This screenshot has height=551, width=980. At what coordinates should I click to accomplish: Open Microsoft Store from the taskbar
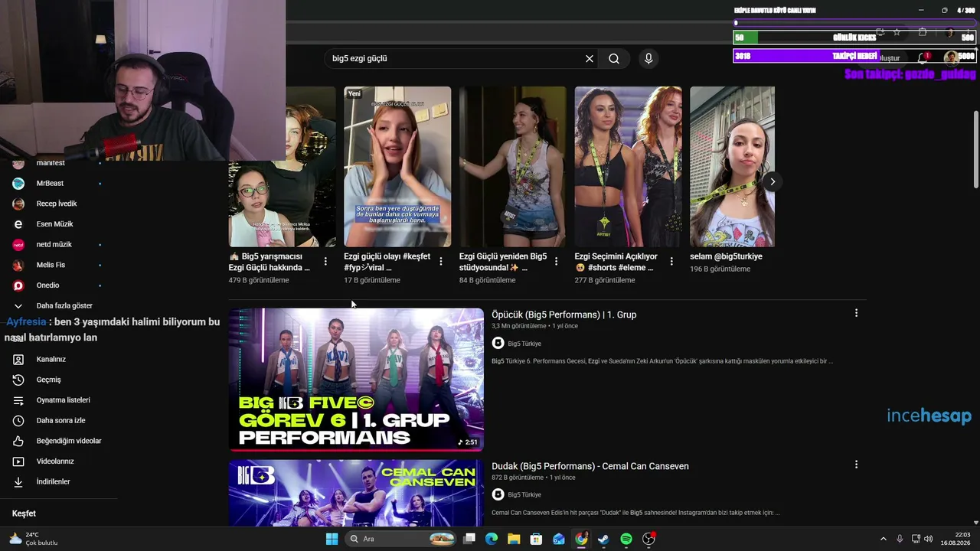pos(537,539)
